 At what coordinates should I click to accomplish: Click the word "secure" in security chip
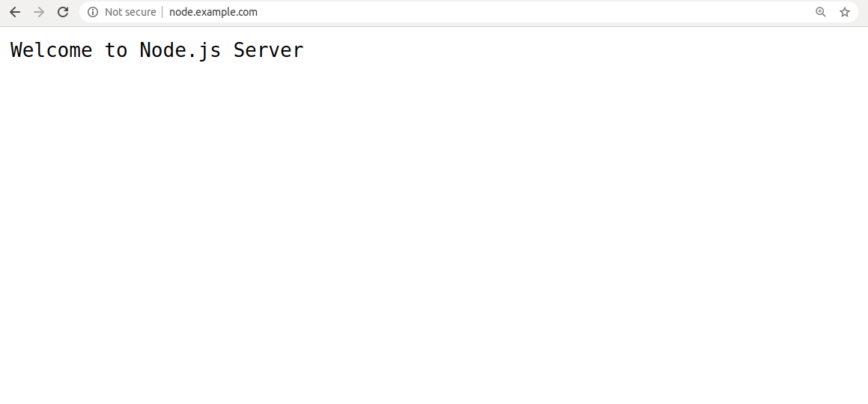[x=141, y=12]
